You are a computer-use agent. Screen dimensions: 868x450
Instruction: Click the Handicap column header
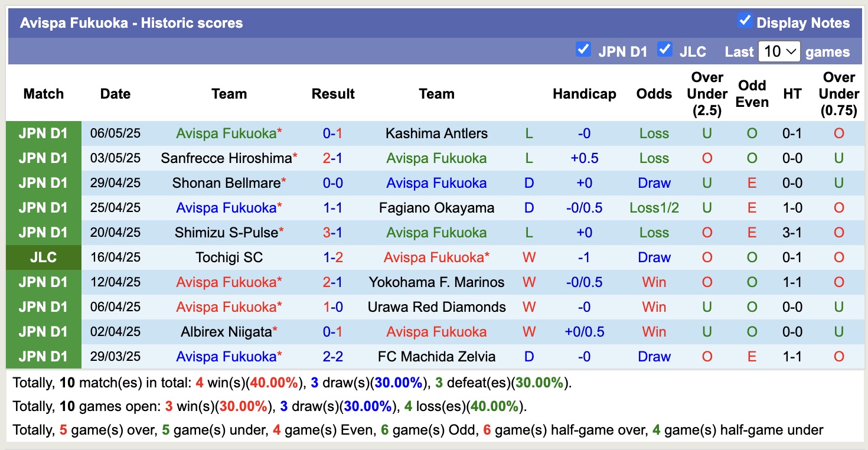tap(584, 93)
